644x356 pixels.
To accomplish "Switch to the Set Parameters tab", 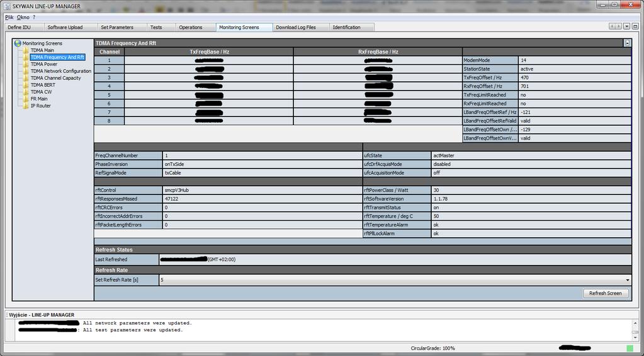I will (121, 28).
